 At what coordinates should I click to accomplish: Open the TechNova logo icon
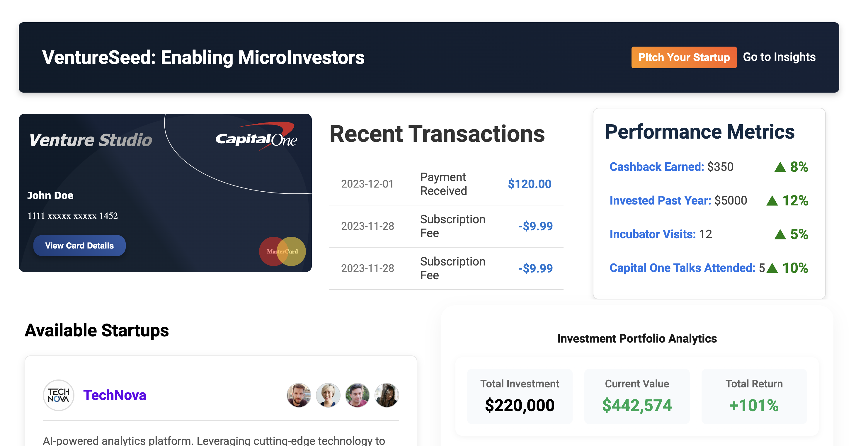[59, 395]
